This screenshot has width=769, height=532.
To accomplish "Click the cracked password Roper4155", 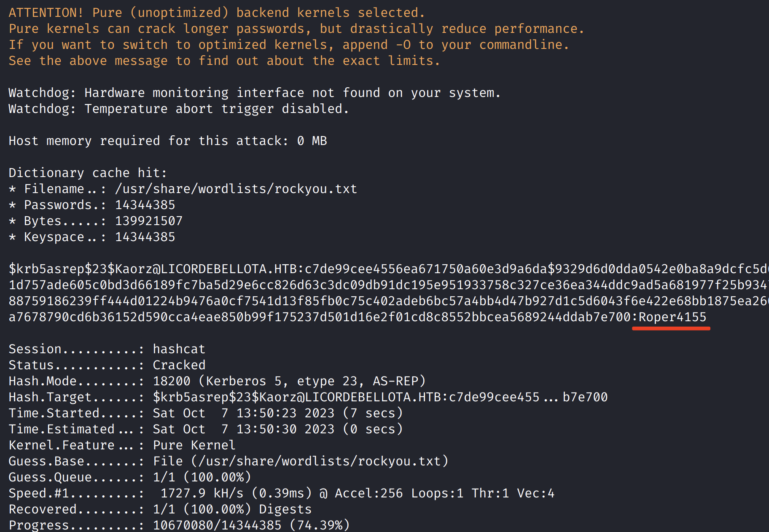I will pos(672,317).
